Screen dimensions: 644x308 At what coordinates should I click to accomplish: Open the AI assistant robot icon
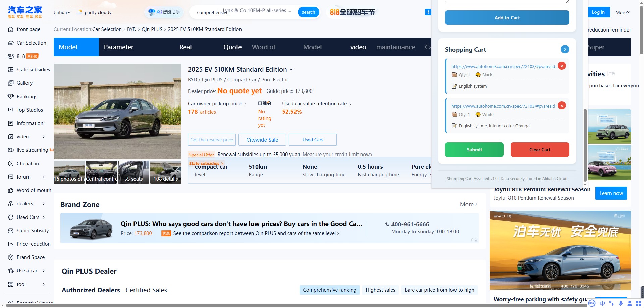point(152,12)
